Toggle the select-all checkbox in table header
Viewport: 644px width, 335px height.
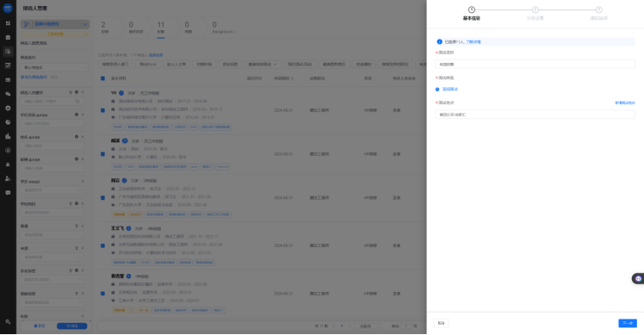[x=102, y=78]
